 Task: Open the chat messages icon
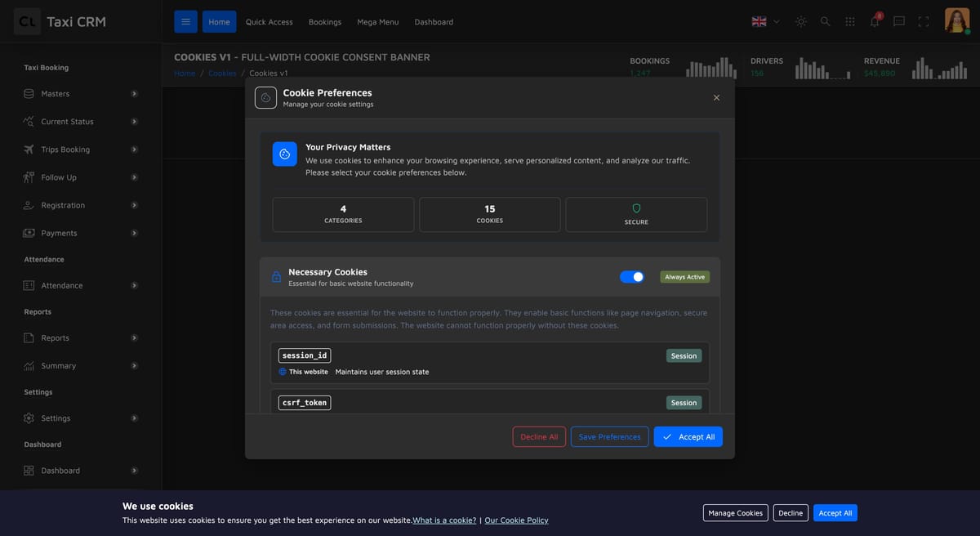(x=899, y=22)
